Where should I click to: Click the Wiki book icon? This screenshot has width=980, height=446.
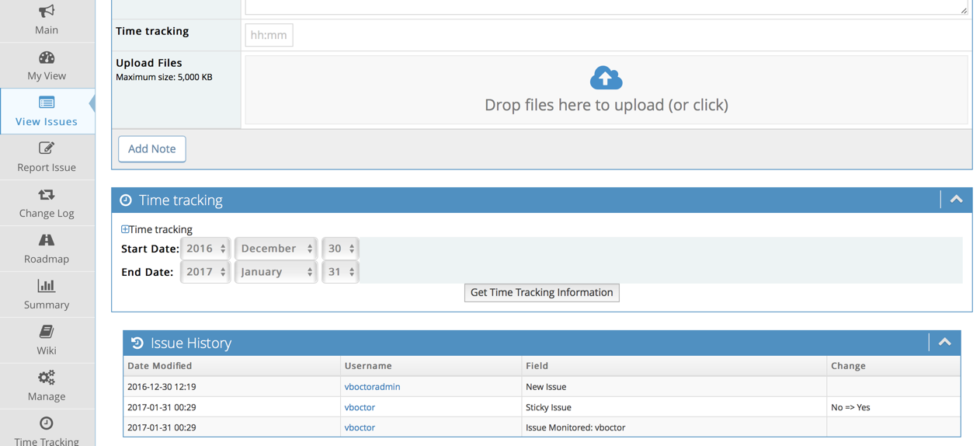click(x=47, y=332)
